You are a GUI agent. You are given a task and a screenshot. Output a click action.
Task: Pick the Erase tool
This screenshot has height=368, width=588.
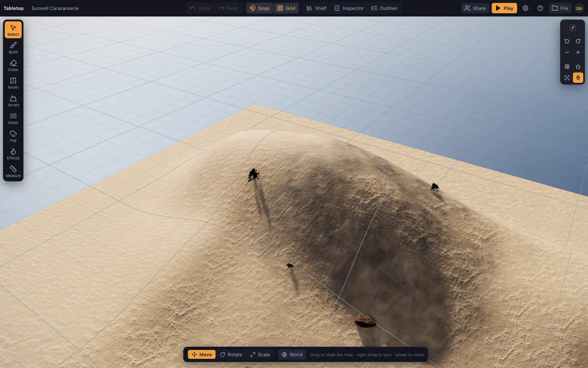click(x=13, y=66)
